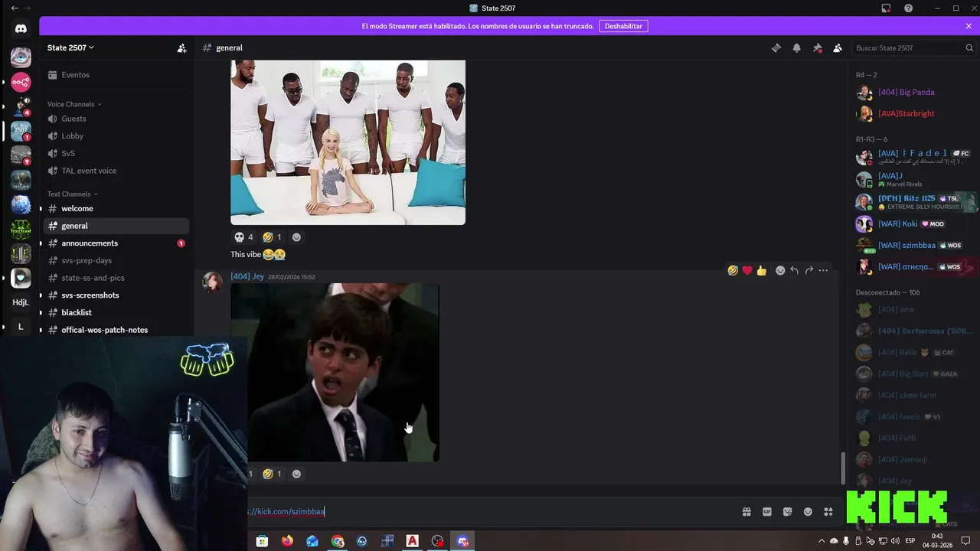Open the svs-screenshots channel
The height and width of the screenshot is (551, 980).
(x=116, y=295)
